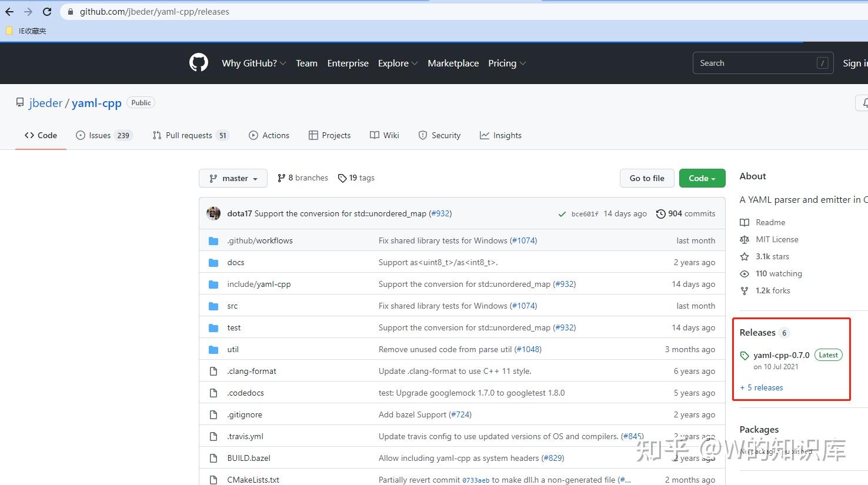Expand the Explore navigation menu
The width and height of the screenshot is (868, 485).
[x=398, y=63]
